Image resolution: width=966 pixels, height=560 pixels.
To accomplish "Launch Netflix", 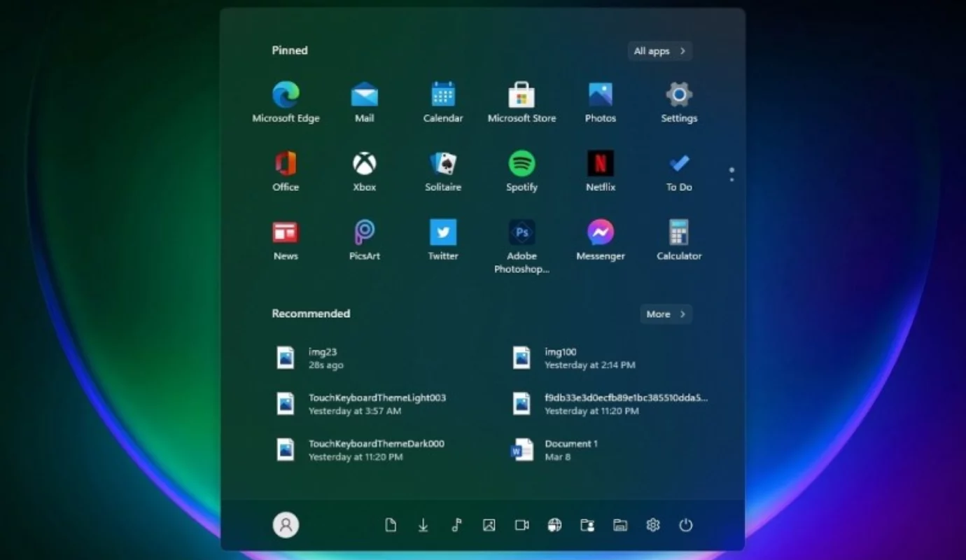I will point(601,171).
